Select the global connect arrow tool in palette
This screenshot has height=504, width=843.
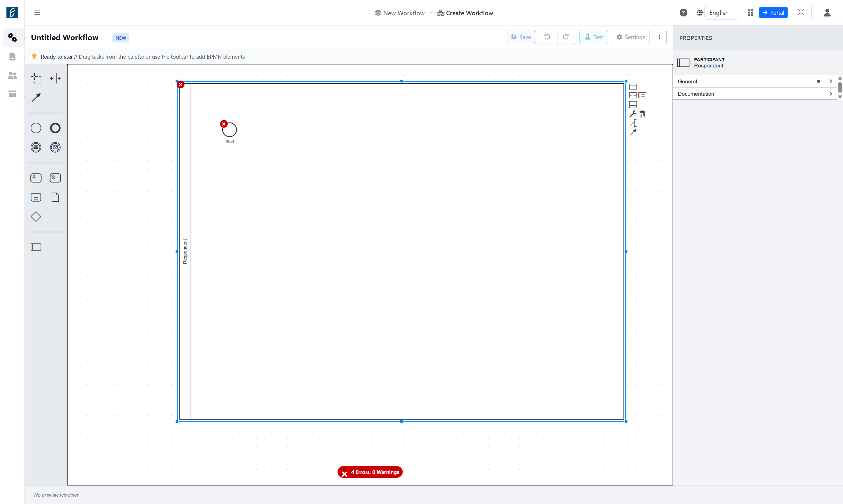pyautogui.click(x=36, y=98)
